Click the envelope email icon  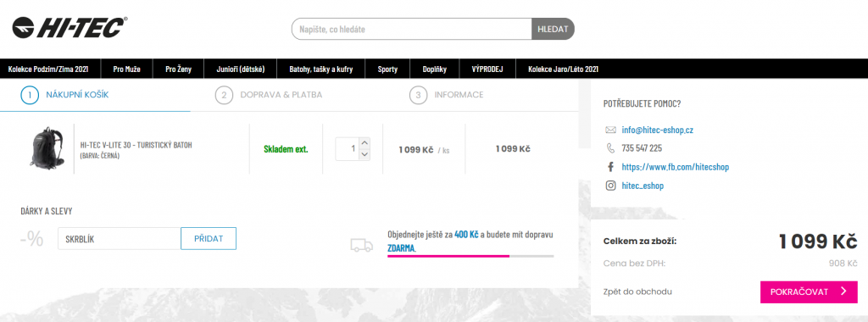tap(610, 130)
